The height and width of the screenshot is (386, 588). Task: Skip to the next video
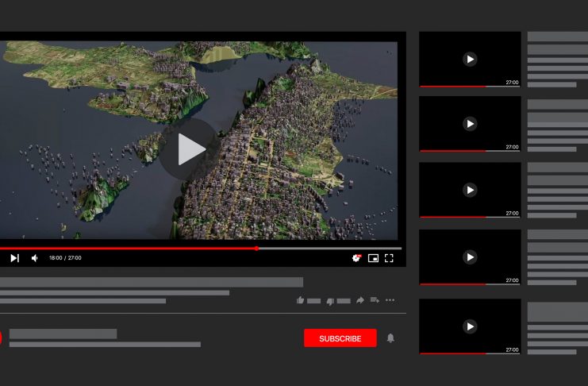[x=14, y=258]
